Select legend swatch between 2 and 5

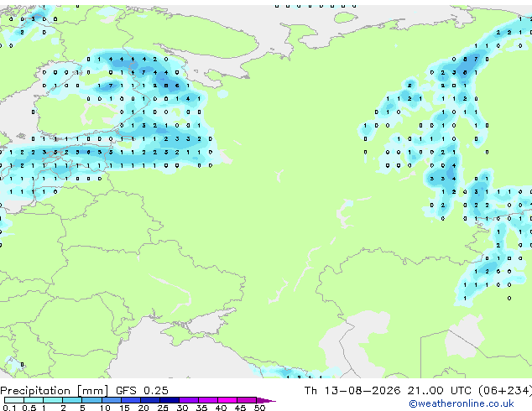[x=72, y=400]
